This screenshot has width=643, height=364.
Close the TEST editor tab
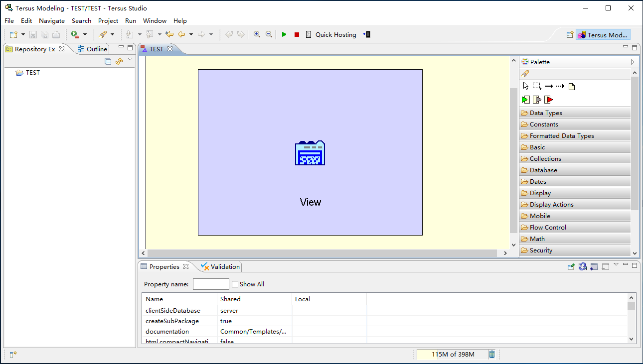tap(170, 49)
